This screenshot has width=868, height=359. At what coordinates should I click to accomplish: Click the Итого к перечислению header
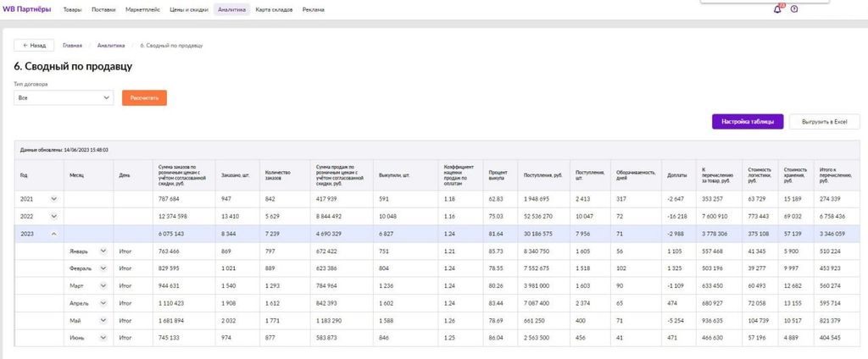coord(837,174)
